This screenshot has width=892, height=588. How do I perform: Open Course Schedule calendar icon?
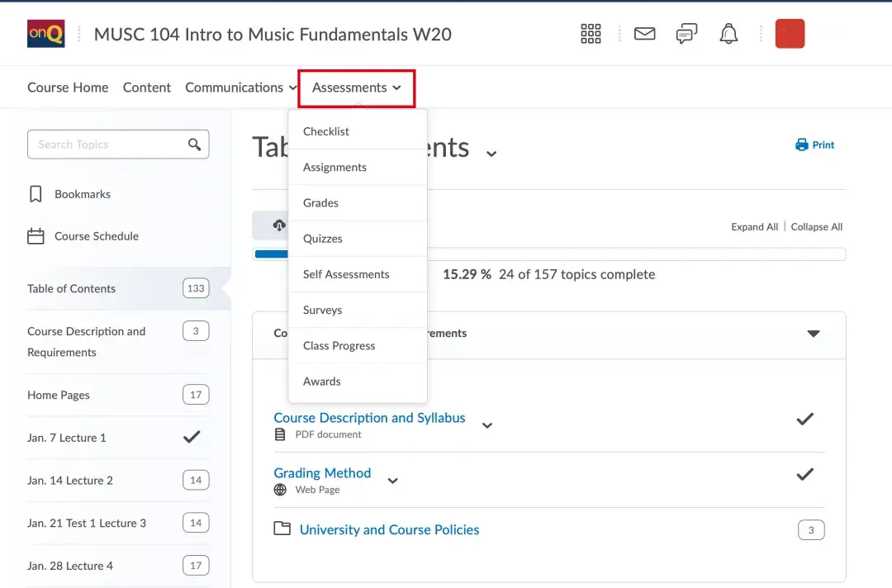click(x=36, y=236)
